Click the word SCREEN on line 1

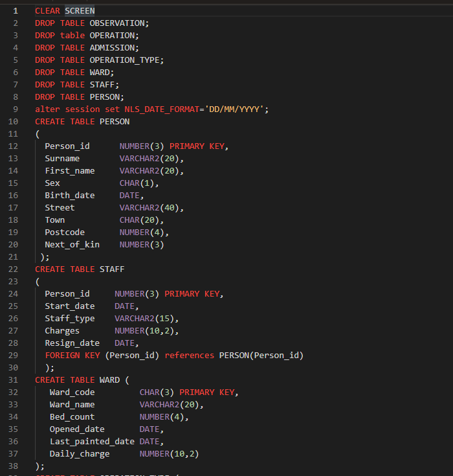click(80, 11)
